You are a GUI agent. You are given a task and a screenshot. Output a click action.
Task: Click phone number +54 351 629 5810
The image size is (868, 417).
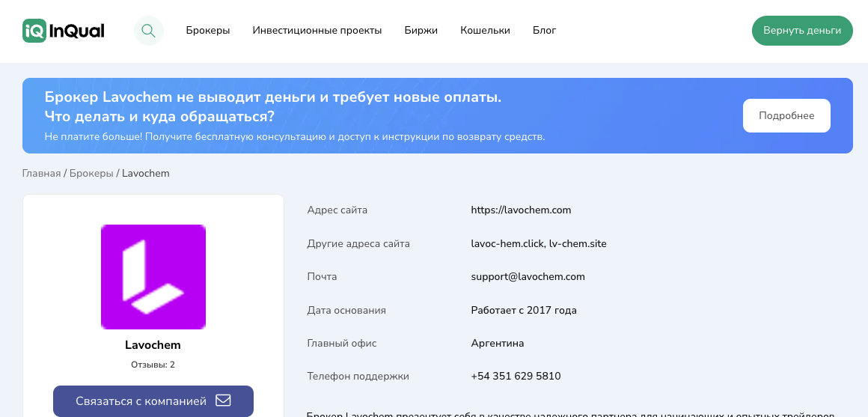516,377
